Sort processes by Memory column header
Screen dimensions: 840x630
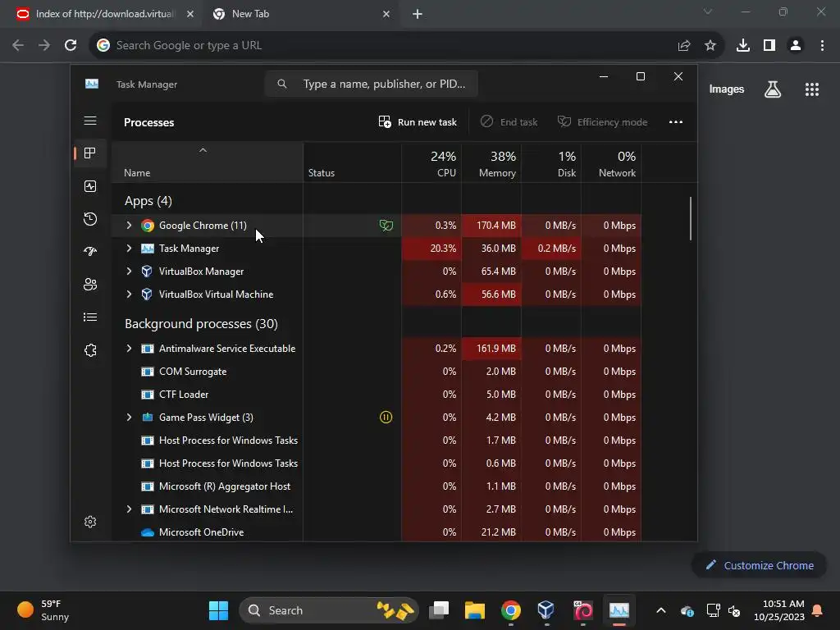(492, 163)
